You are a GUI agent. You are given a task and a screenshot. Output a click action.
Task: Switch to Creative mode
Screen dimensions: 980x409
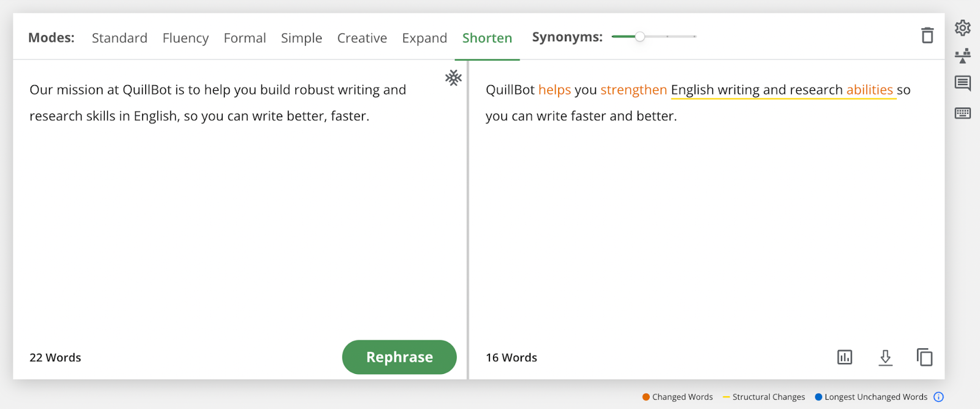pyautogui.click(x=362, y=38)
